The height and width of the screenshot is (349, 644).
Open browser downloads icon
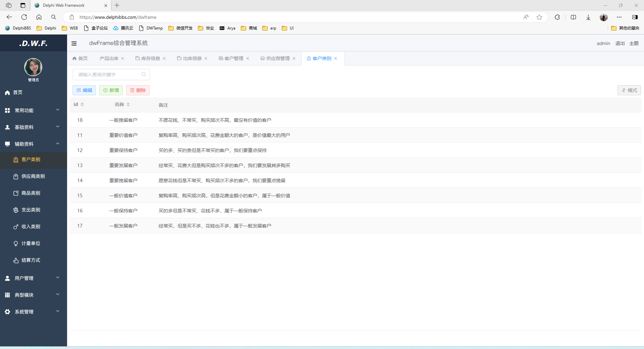coord(588,17)
